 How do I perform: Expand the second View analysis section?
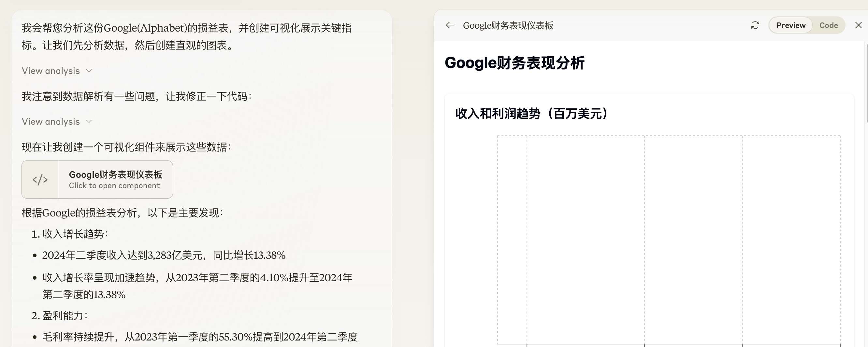pyautogui.click(x=57, y=121)
